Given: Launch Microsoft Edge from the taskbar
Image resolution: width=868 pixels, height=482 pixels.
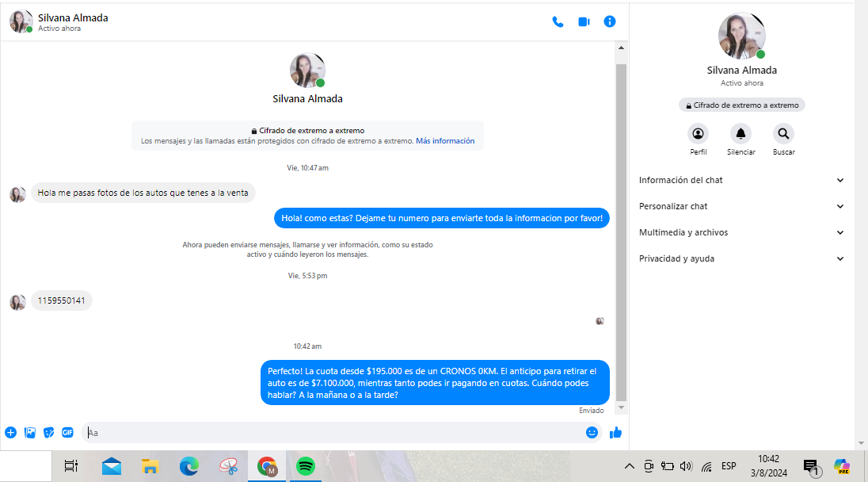Looking at the screenshot, I should [x=188, y=466].
